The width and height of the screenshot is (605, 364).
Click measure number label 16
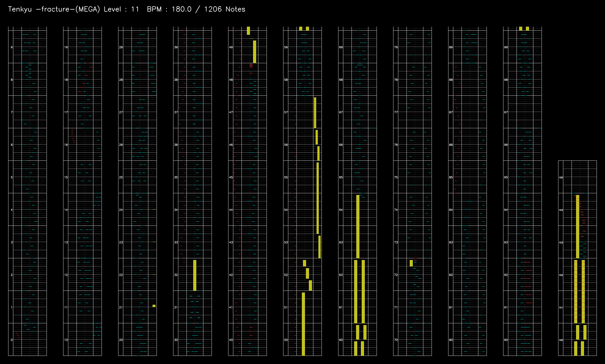tap(66, 145)
